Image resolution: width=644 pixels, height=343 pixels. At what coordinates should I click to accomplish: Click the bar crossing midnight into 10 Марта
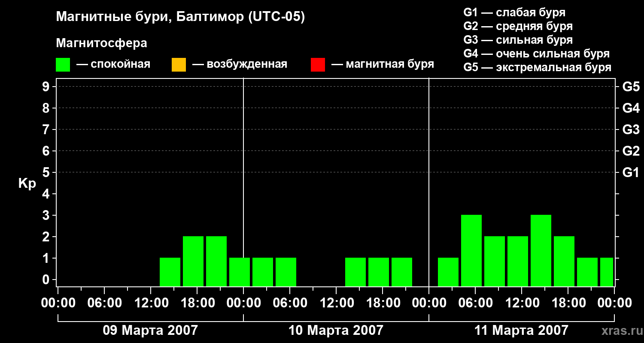[240, 272]
